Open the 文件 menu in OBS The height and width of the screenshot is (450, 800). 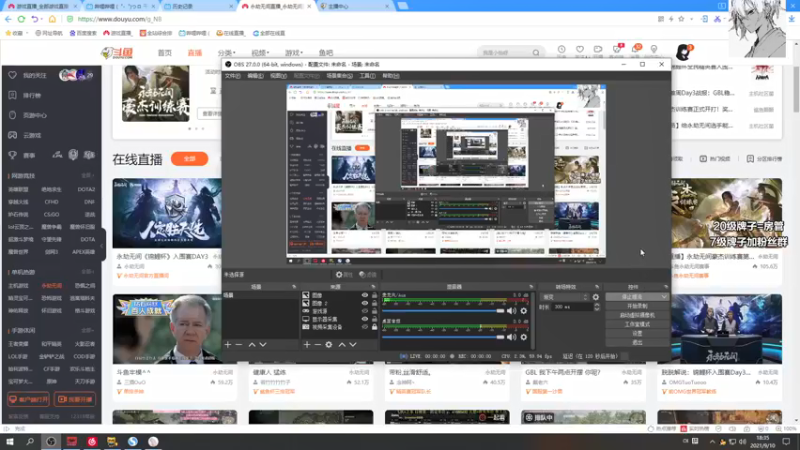tap(231, 76)
